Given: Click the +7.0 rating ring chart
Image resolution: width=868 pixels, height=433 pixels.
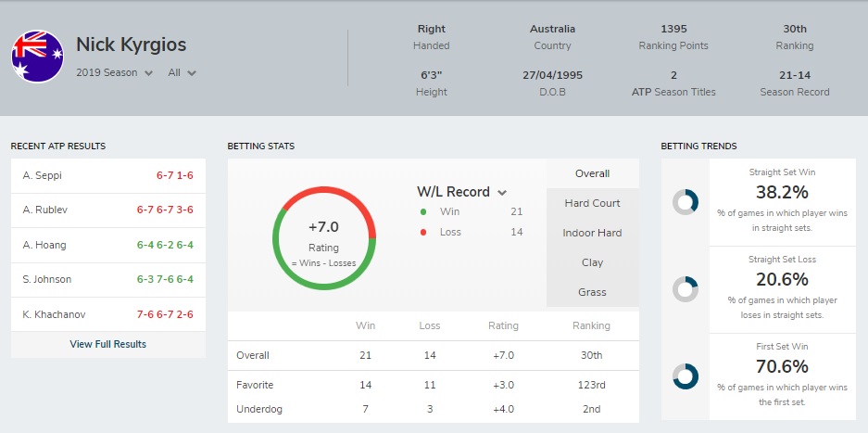Looking at the screenshot, I should click(x=324, y=238).
